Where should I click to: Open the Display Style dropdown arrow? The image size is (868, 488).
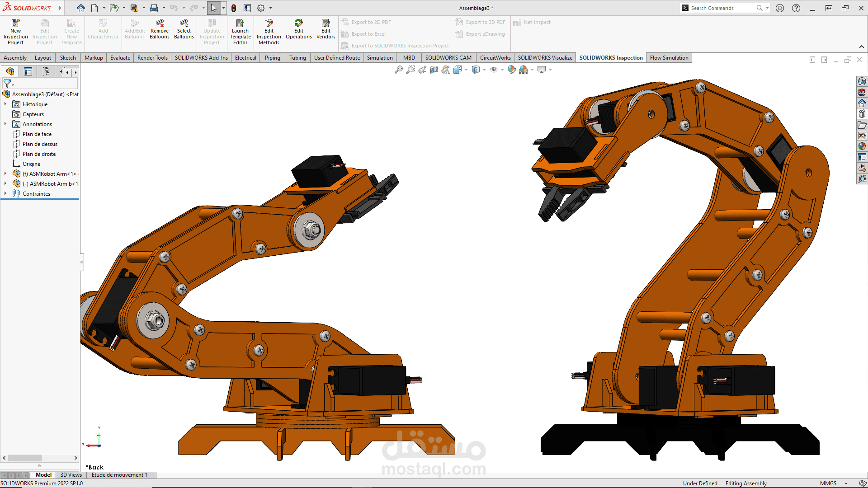tap(484, 70)
